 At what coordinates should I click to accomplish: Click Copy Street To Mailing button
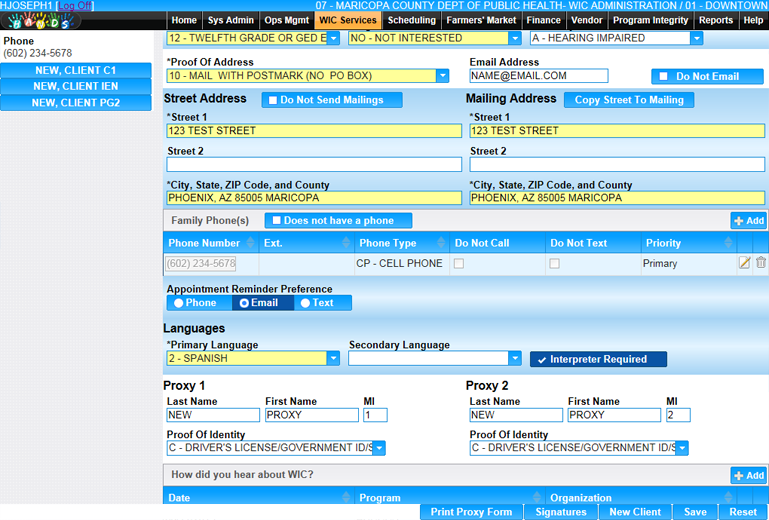(x=629, y=100)
